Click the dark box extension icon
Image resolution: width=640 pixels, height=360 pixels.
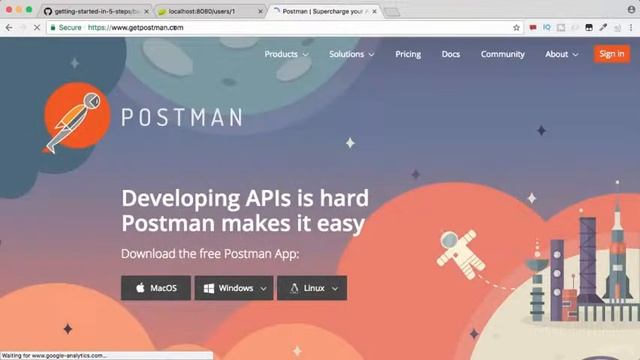tap(589, 27)
